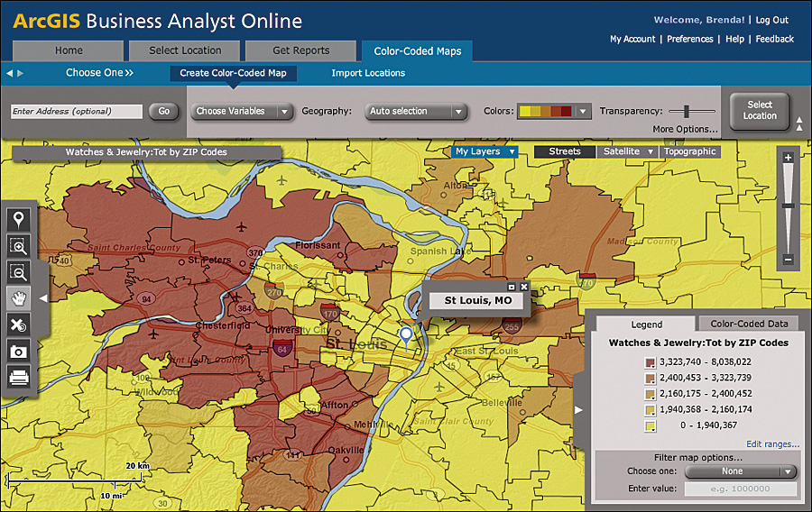The height and width of the screenshot is (512, 812).
Task: Activate the zoom in magnifier tool
Action: coord(19,246)
